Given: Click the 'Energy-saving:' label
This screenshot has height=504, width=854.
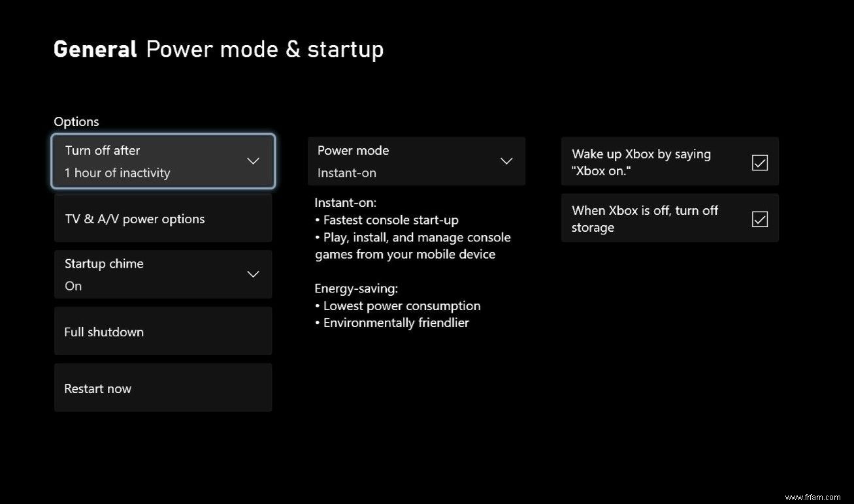Looking at the screenshot, I should pos(356,289).
